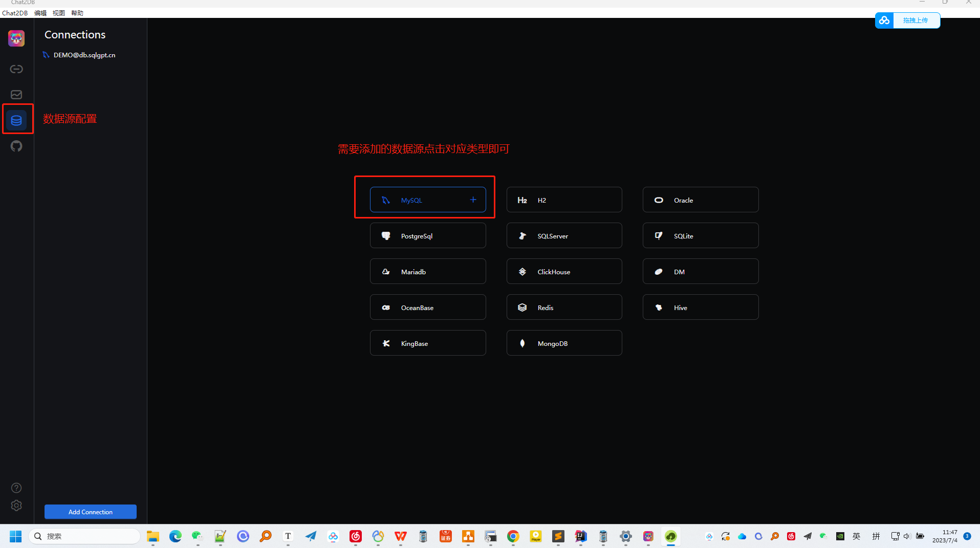Screen dimensions: 980x548
Task: Click the MongoDB leaf icon
Action: (522, 343)
